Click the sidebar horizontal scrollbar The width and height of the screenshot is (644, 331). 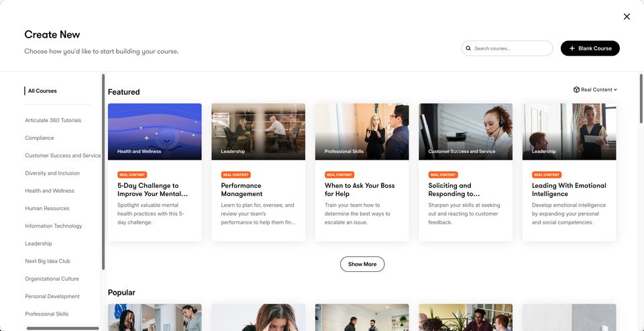(63, 328)
